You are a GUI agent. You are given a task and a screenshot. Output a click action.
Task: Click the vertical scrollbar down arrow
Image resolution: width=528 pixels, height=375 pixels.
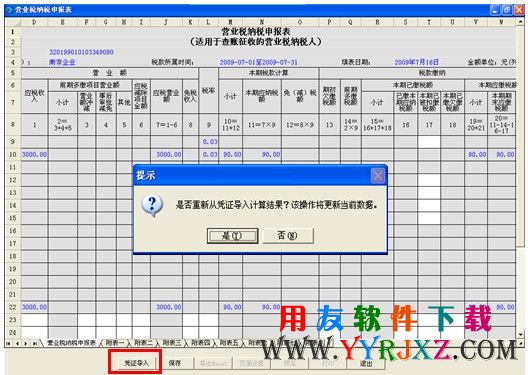[x=521, y=335]
